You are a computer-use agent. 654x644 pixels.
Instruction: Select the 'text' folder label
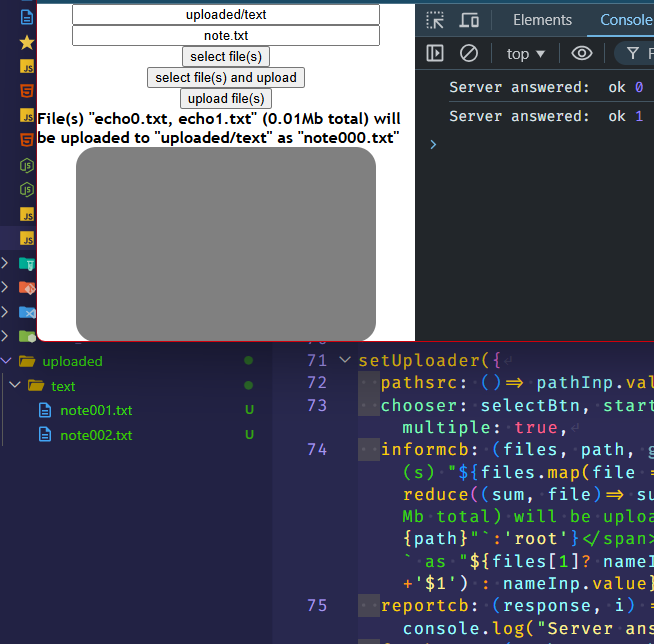63,386
